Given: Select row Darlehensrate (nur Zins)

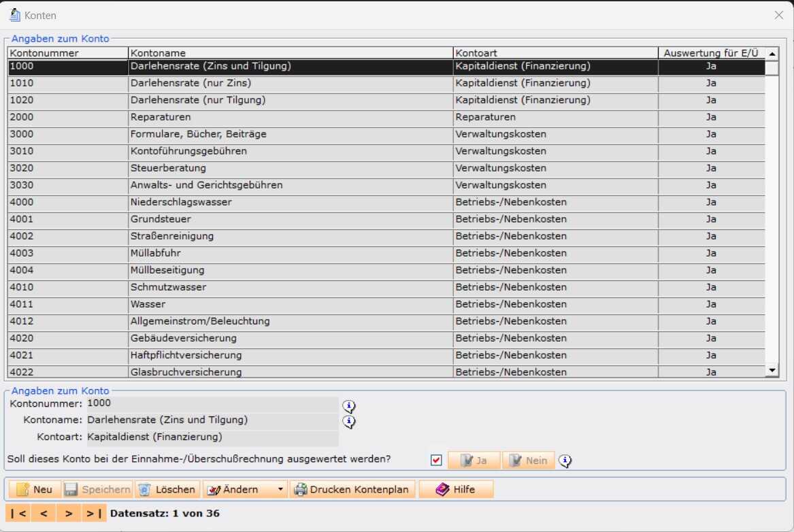Looking at the screenshot, I should pos(386,84).
